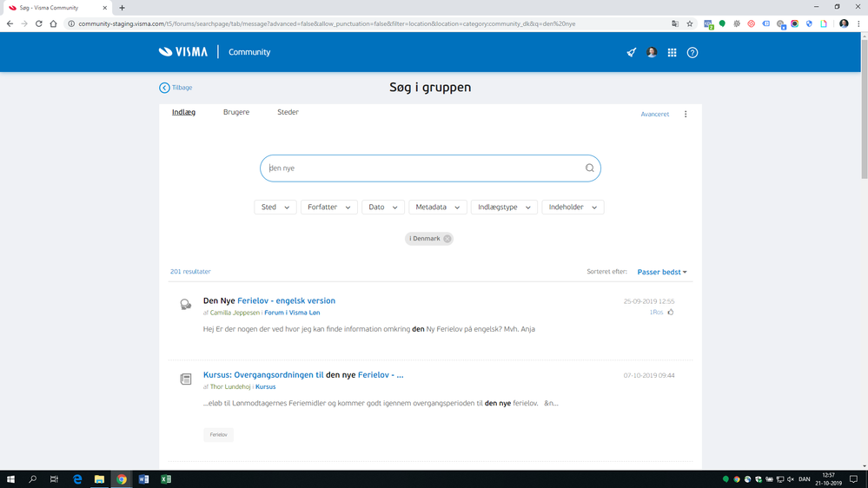Viewport: 868px width, 488px height.
Task: Bookmark this page with star icon
Action: (x=690, y=23)
